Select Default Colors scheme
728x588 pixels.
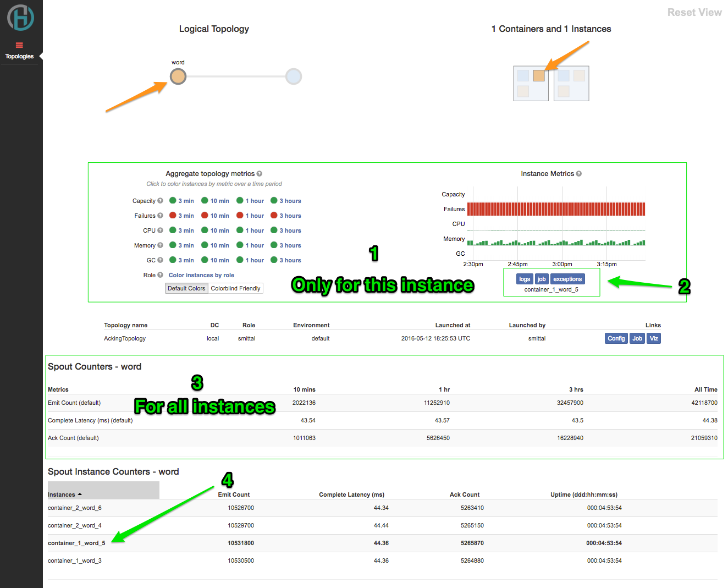[186, 288]
